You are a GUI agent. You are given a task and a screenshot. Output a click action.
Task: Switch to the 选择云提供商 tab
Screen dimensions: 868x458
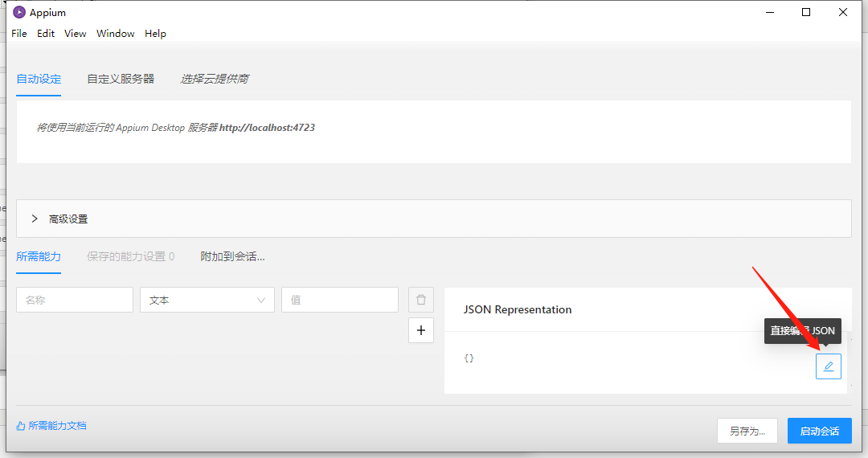coord(215,79)
